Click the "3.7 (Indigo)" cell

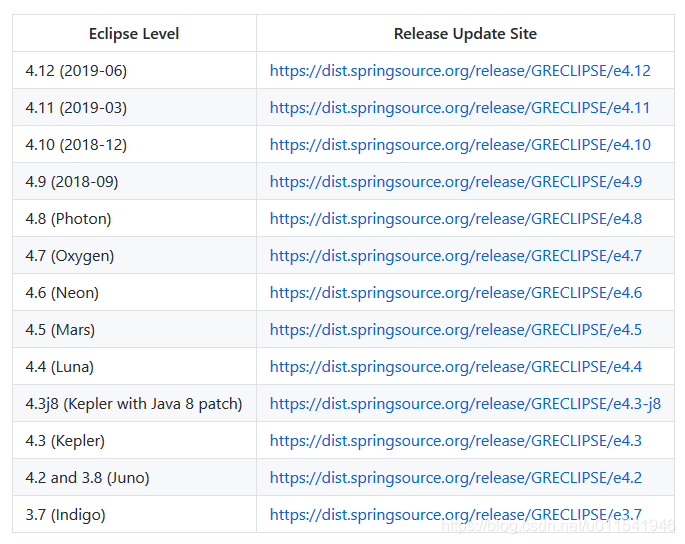point(135,515)
